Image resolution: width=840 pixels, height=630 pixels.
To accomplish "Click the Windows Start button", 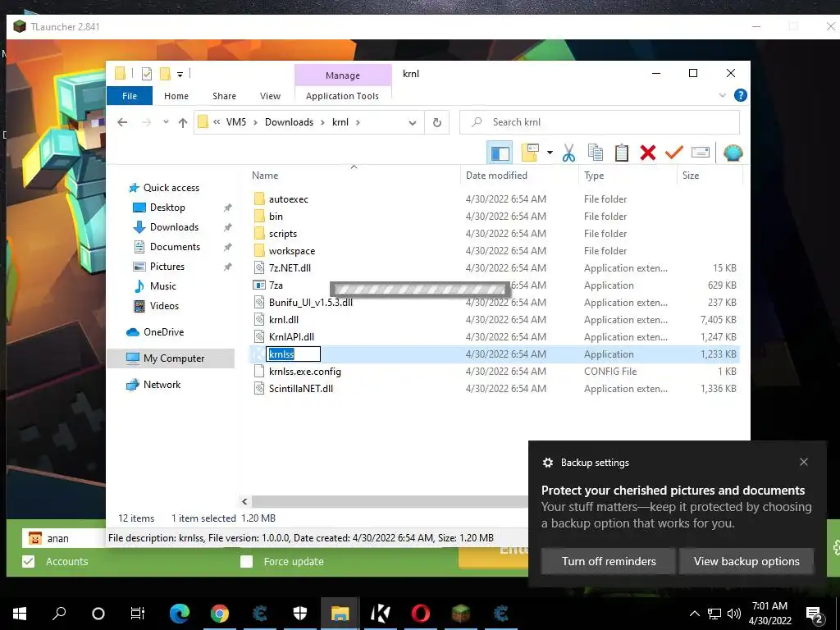I will pos(20,614).
